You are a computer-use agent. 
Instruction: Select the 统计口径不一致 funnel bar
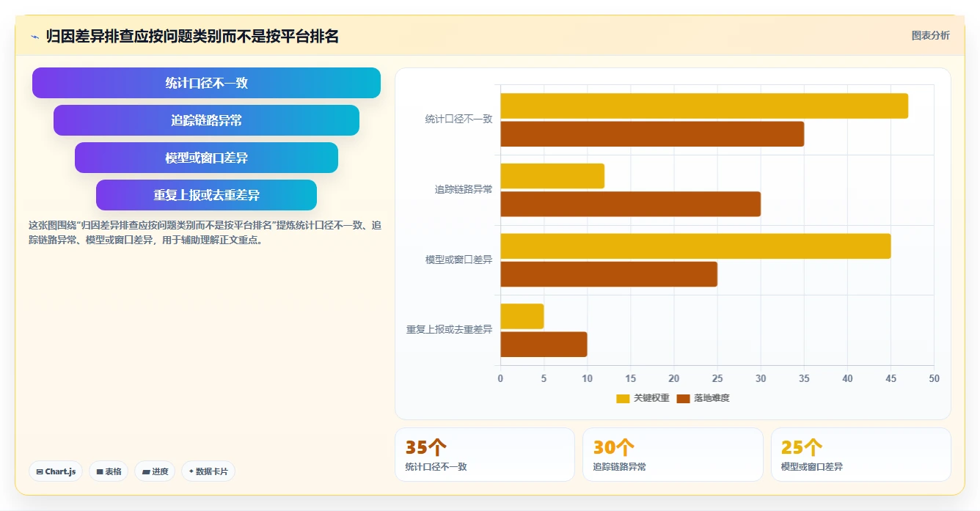pyautogui.click(x=206, y=83)
